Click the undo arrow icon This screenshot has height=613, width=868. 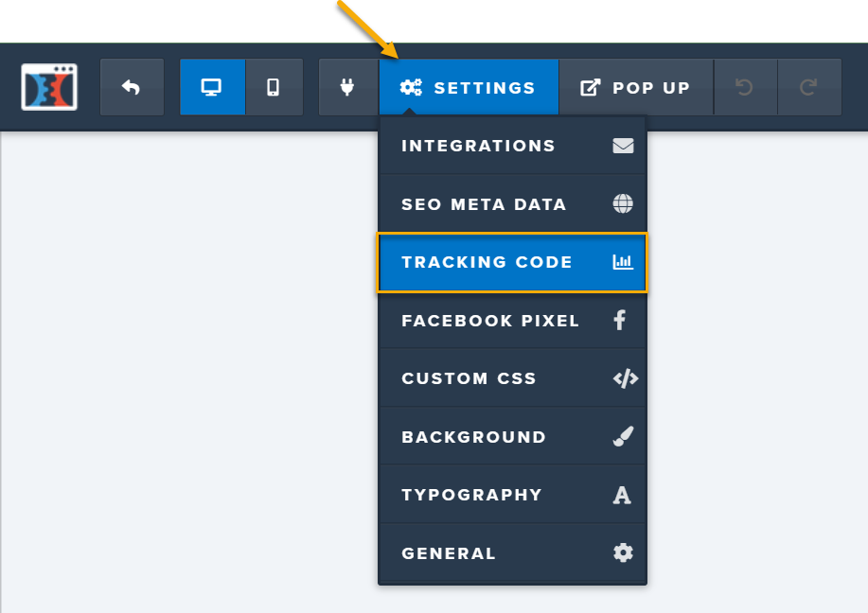coord(745,87)
